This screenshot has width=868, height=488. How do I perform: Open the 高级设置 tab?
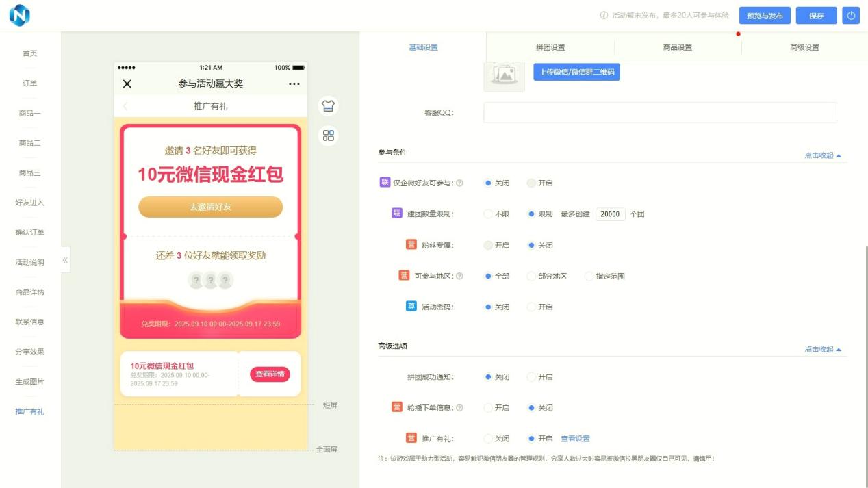[x=804, y=47]
